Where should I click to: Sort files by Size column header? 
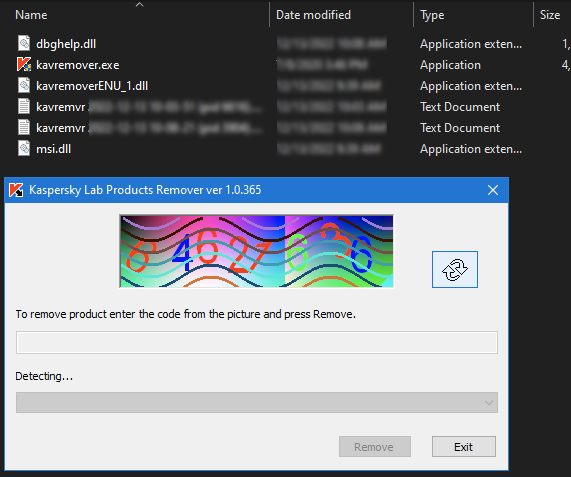550,15
